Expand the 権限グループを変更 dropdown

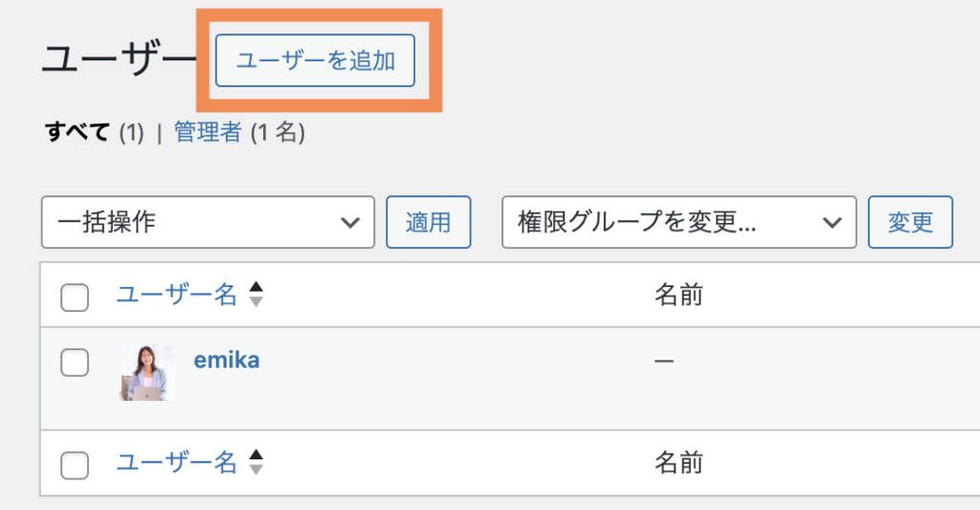point(679,223)
